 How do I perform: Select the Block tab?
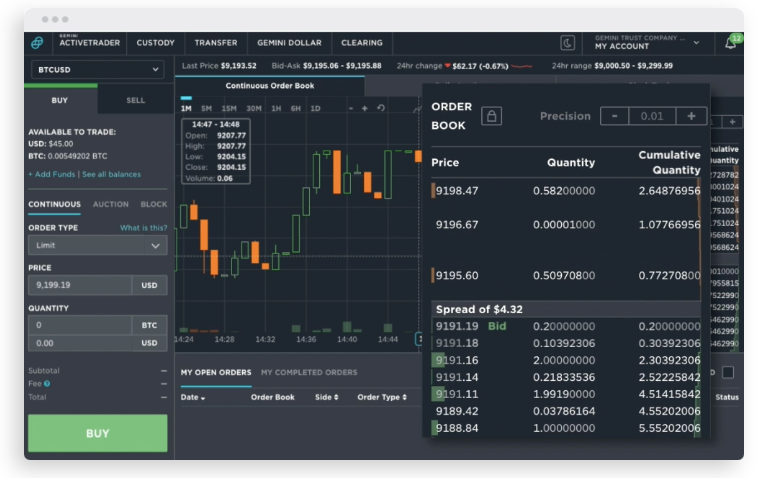[x=154, y=204]
